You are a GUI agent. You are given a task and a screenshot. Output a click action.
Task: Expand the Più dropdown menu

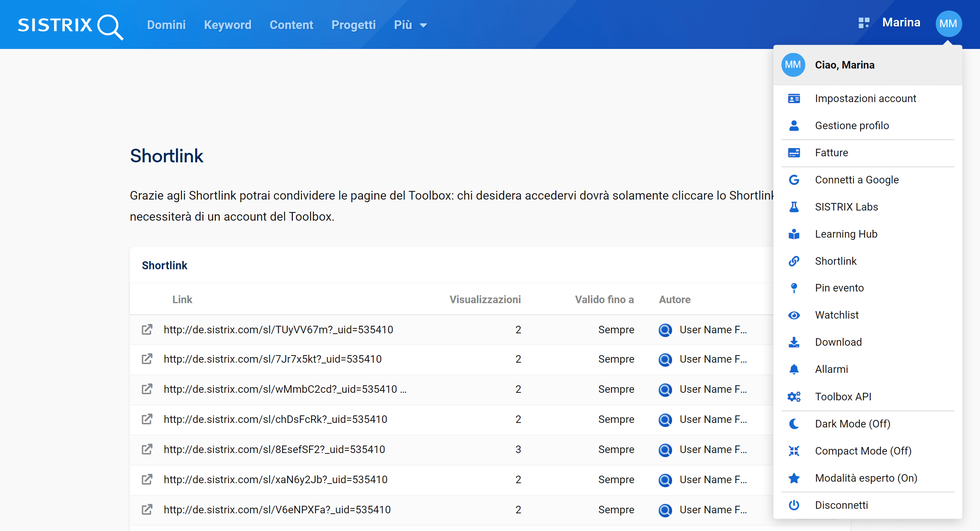410,25
